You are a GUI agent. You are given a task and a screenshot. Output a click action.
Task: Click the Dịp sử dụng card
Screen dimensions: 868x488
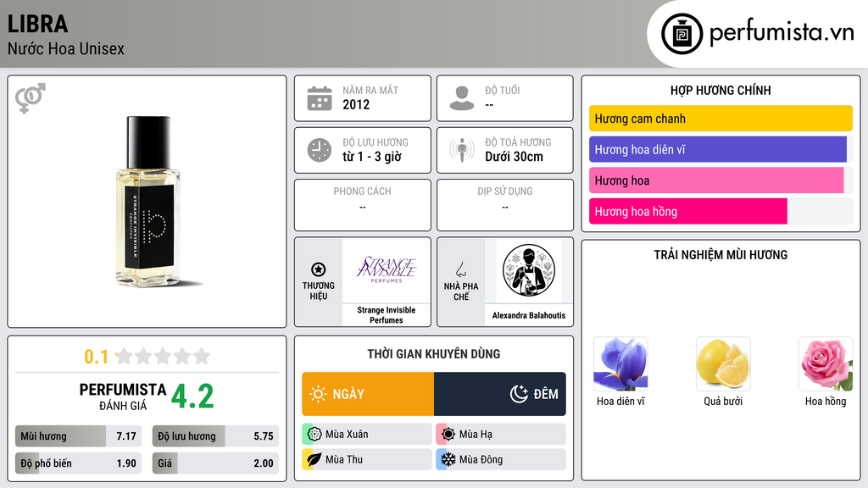click(505, 205)
